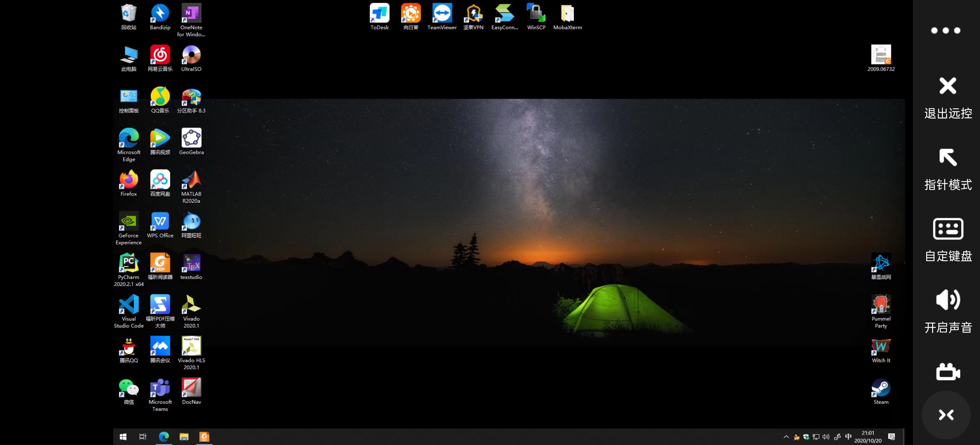
Task: Open the three-dot more options menu
Action: point(945,30)
